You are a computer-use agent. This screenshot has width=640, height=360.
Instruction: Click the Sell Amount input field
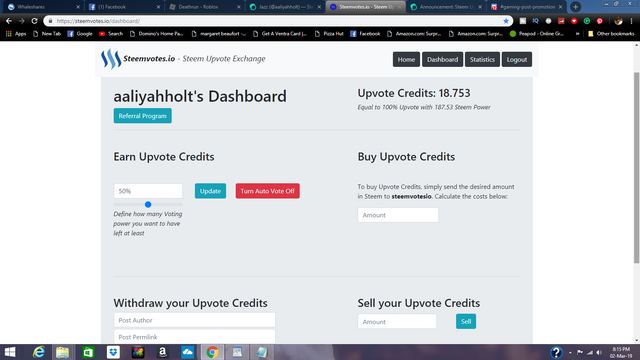tap(397, 322)
